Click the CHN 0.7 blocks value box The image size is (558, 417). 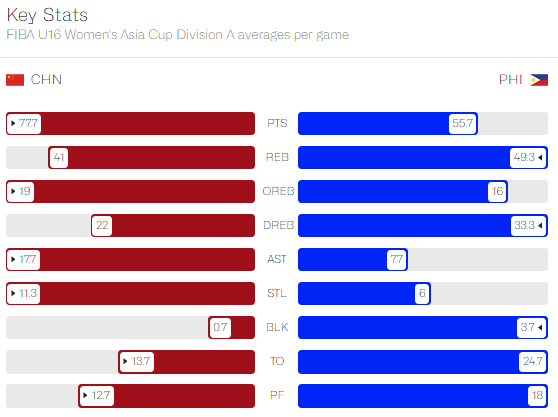pyautogui.click(x=220, y=327)
